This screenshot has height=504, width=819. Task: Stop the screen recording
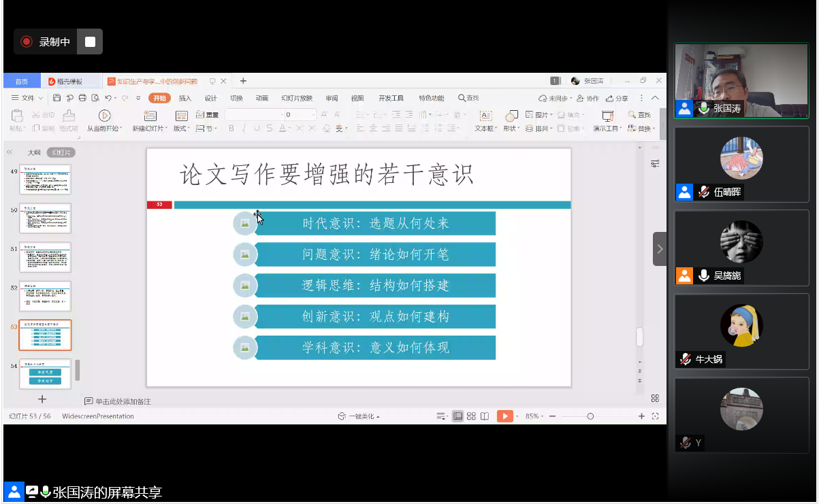(x=90, y=41)
